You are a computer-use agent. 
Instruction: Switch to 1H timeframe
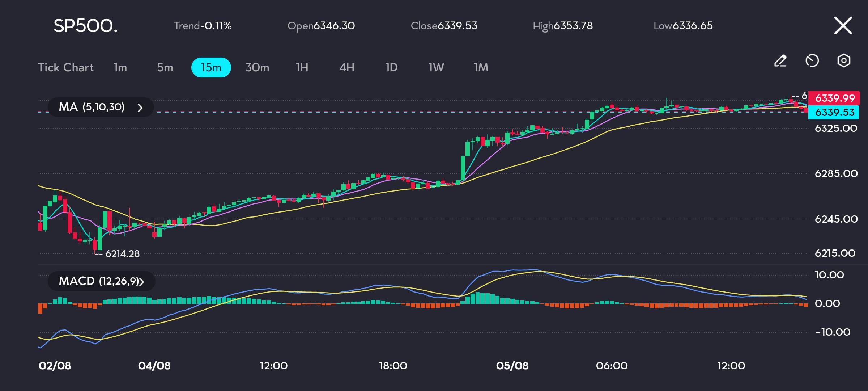[302, 67]
